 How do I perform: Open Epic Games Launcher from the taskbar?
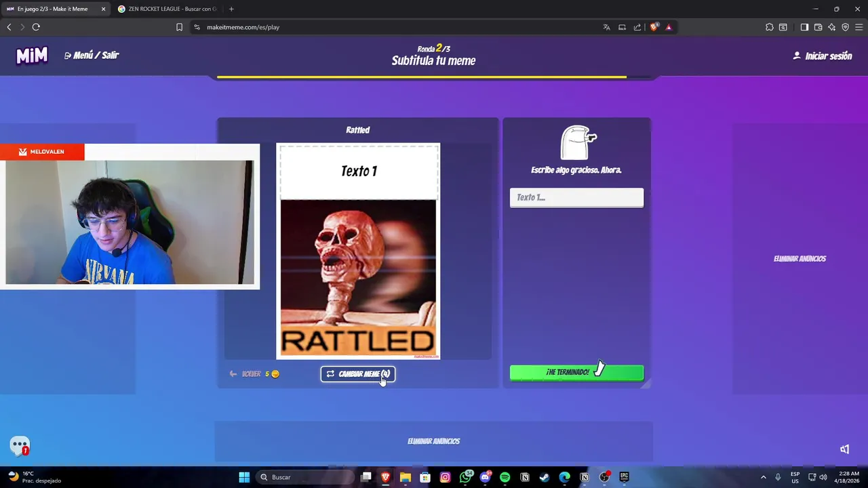click(624, 477)
